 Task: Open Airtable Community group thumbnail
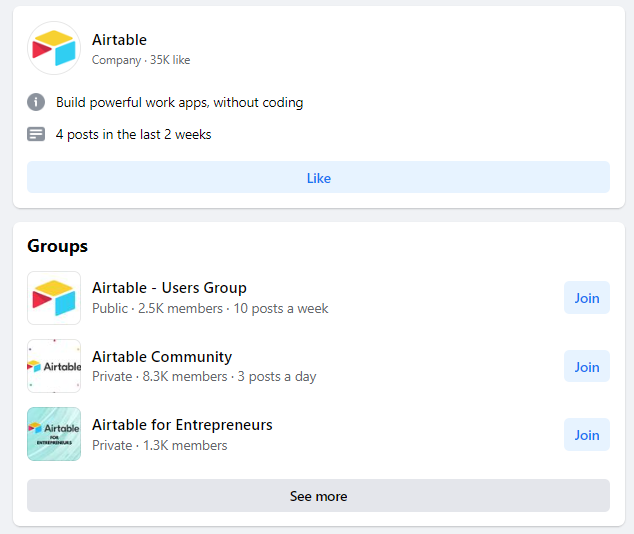click(x=54, y=366)
